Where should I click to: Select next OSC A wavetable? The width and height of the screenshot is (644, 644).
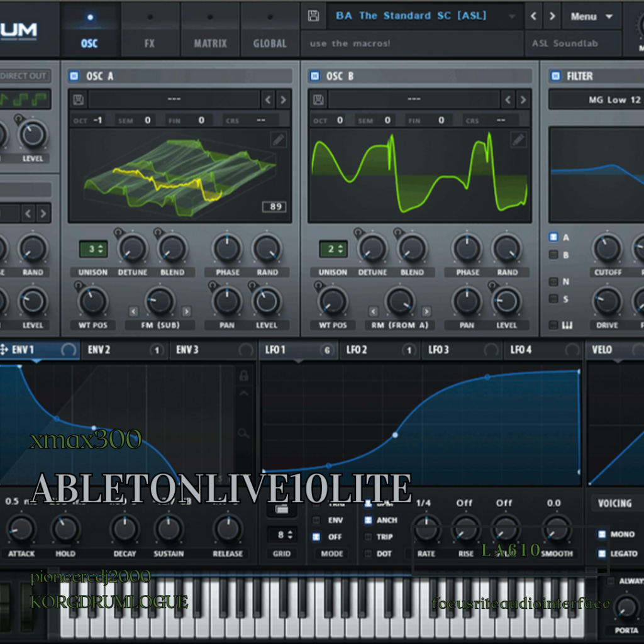[x=283, y=99]
